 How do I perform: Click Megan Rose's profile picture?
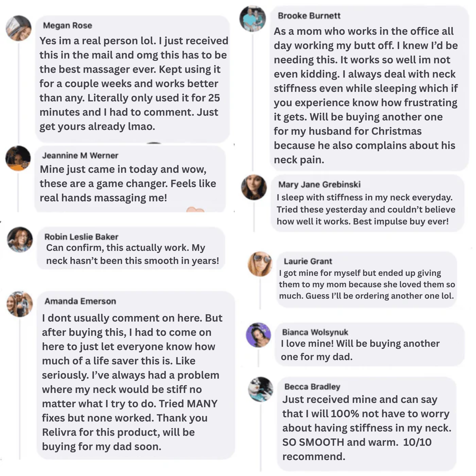[19, 28]
